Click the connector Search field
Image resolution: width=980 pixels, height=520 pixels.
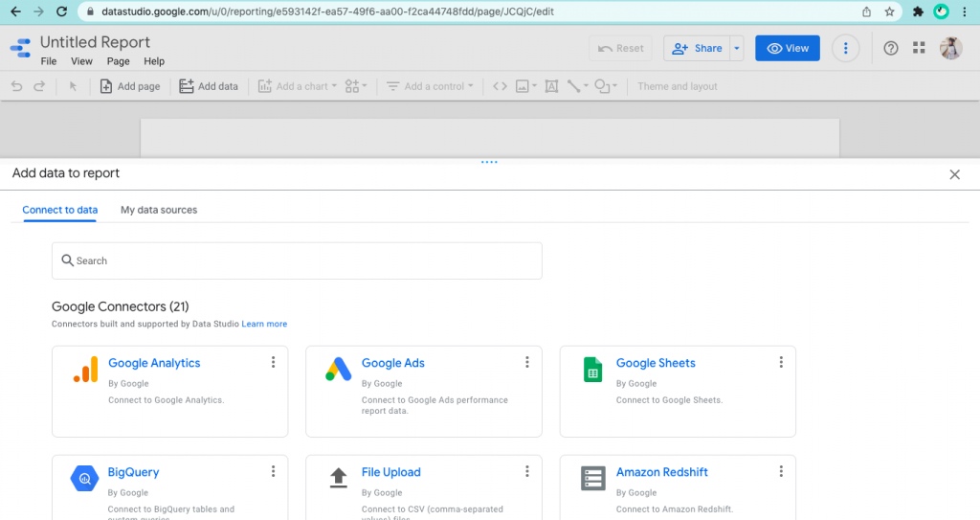(x=297, y=260)
